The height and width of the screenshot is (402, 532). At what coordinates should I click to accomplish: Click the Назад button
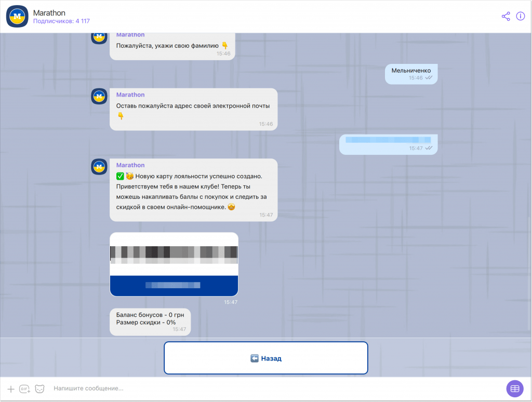(x=266, y=358)
